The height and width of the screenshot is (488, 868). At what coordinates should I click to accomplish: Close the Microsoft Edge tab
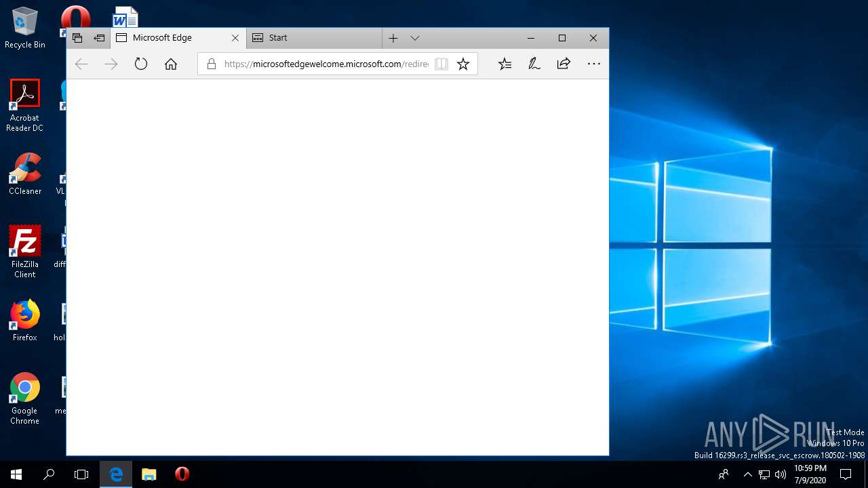pyautogui.click(x=235, y=38)
